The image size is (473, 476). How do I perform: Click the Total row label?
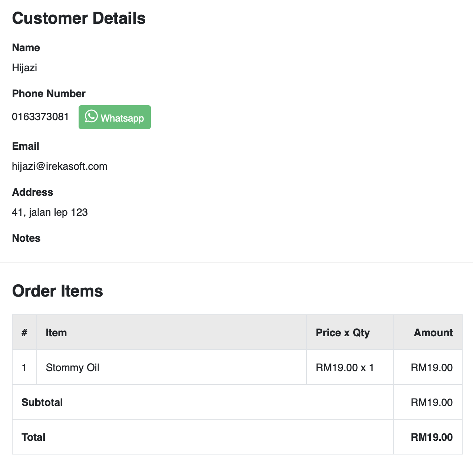[33, 437]
